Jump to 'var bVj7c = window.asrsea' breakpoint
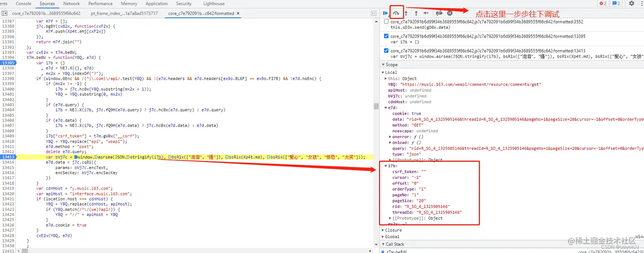644x253 pixels. (x=517, y=56)
